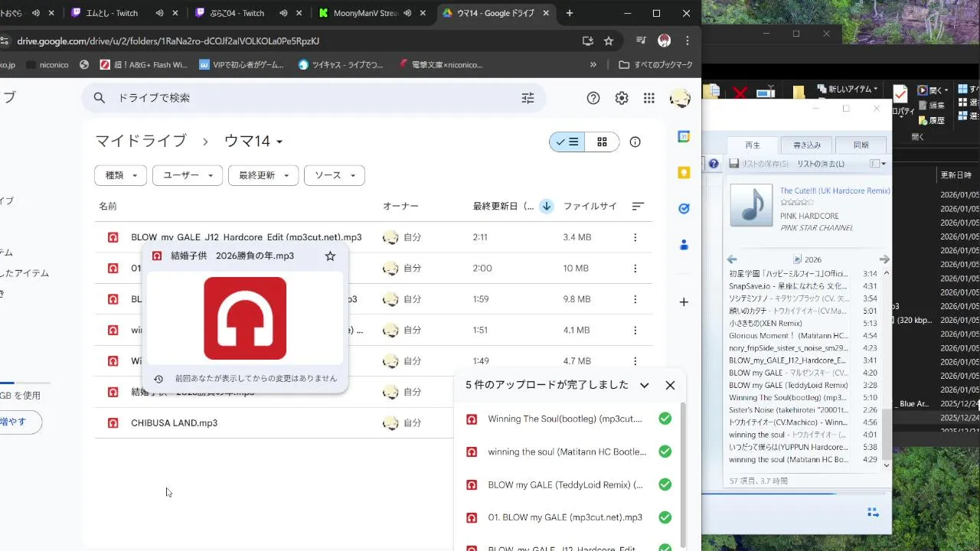This screenshot has width=980, height=551.
Task: Open more actions for BLOW_my_GALE_J12 file row
Action: [x=635, y=237]
